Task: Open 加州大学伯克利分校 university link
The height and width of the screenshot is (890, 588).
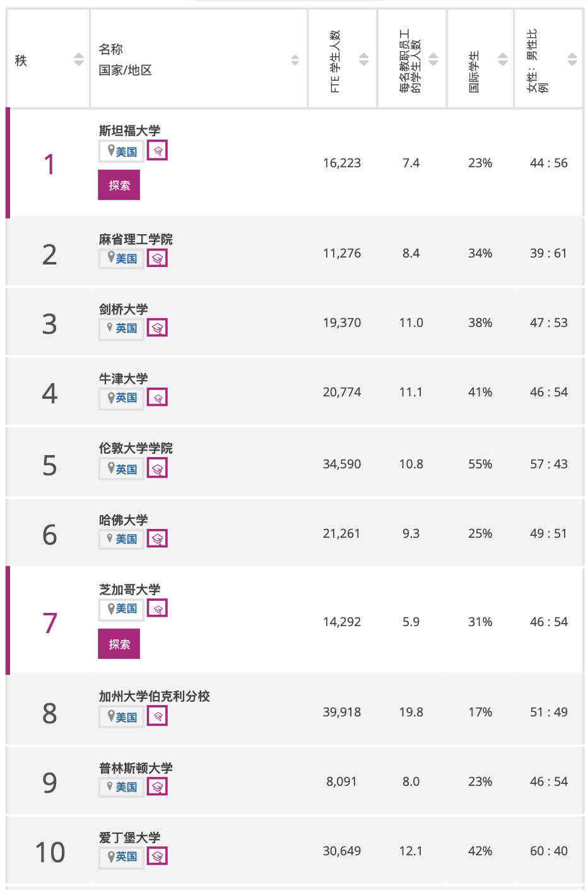Action: pos(155,696)
